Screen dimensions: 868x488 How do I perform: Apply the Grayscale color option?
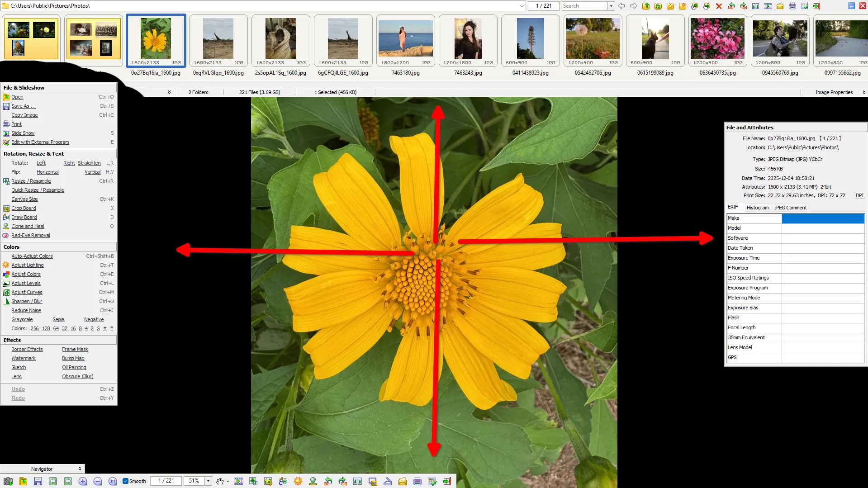point(22,319)
